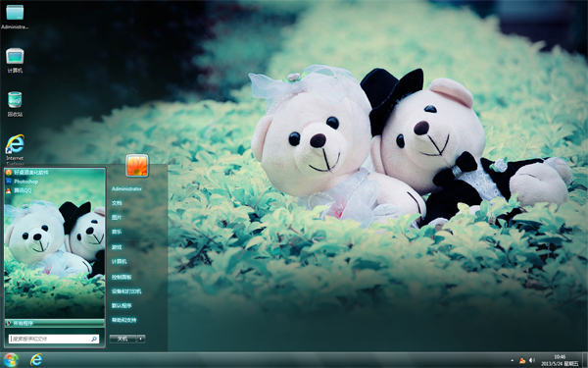Open 帮助和支持 from Start menu

[x=123, y=320]
